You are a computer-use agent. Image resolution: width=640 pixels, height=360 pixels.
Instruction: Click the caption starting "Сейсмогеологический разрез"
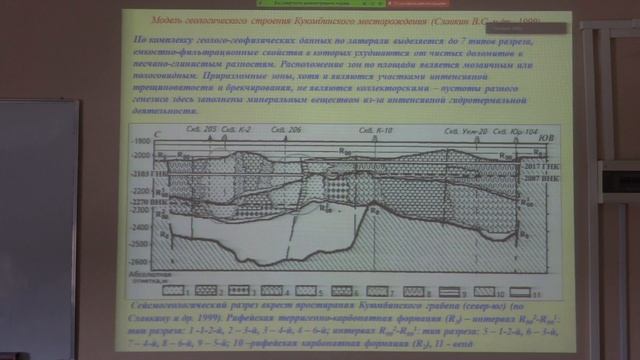[x=344, y=325]
